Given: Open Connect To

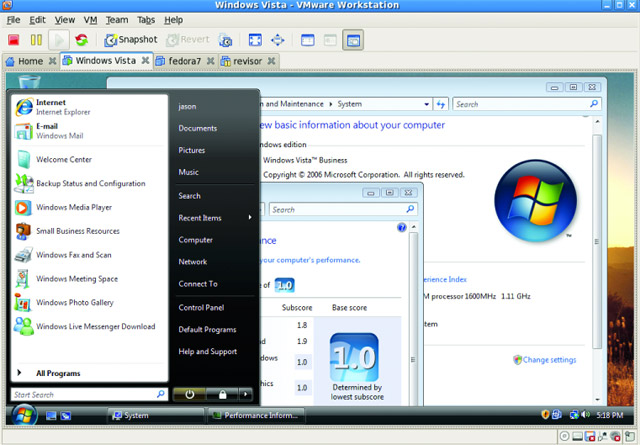Looking at the screenshot, I should pyautogui.click(x=198, y=284).
